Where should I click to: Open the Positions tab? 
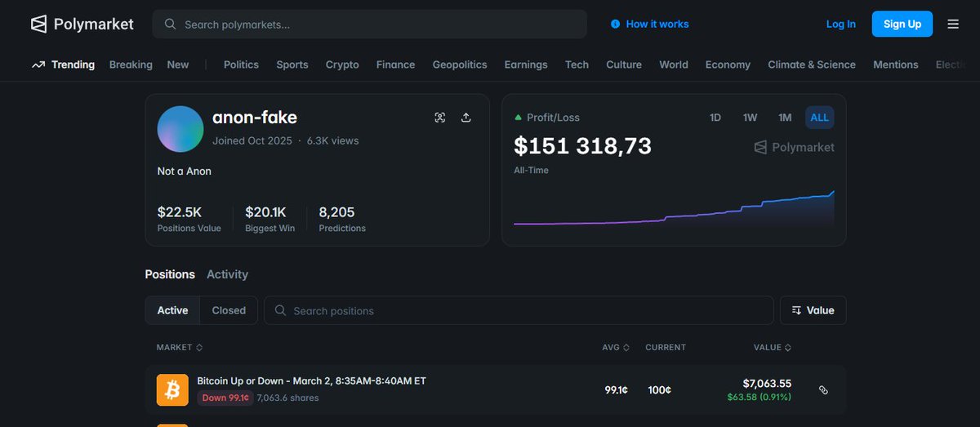click(170, 274)
